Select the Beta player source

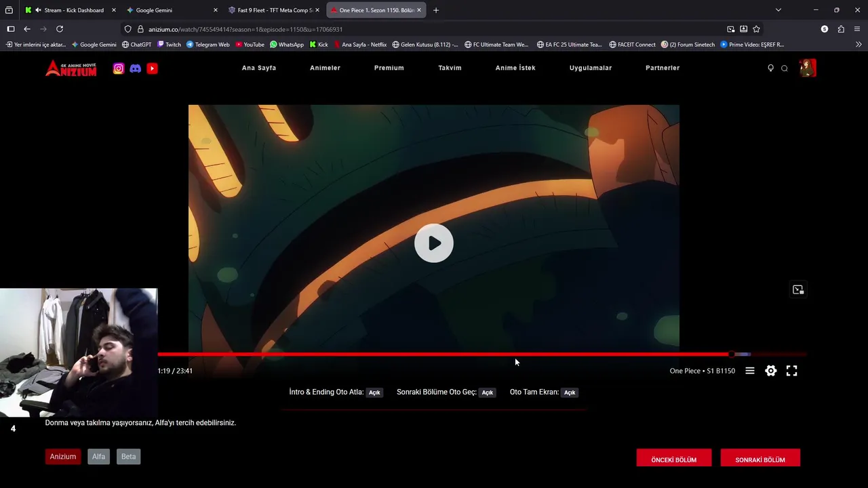129,457
